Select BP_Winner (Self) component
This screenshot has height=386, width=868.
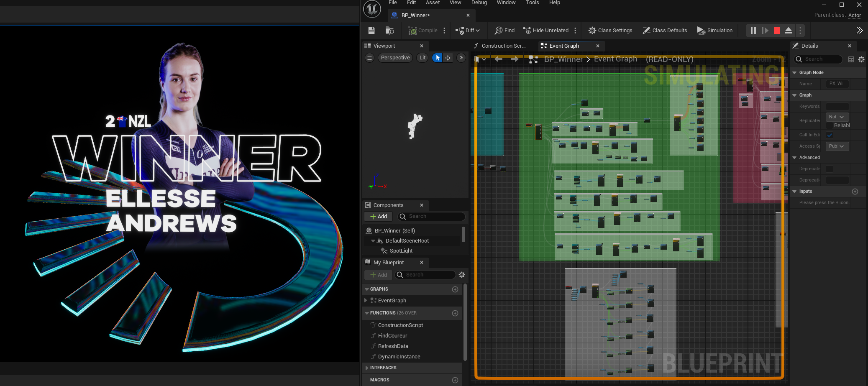click(x=394, y=230)
